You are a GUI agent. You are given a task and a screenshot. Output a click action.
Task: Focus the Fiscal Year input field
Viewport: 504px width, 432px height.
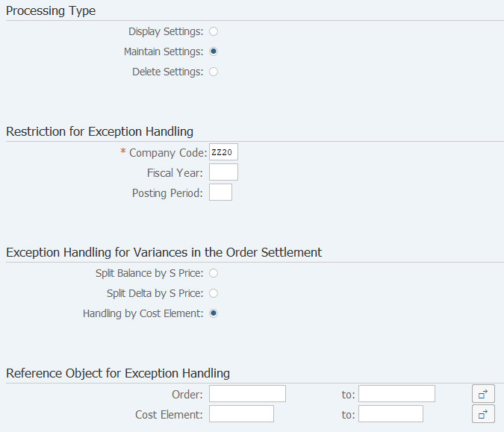click(x=223, y=172)
